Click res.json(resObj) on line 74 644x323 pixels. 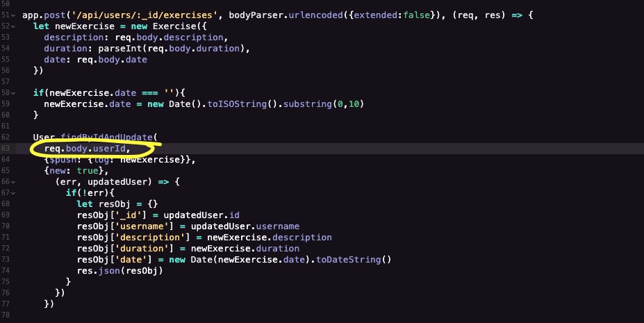click(x=120, y=270)
